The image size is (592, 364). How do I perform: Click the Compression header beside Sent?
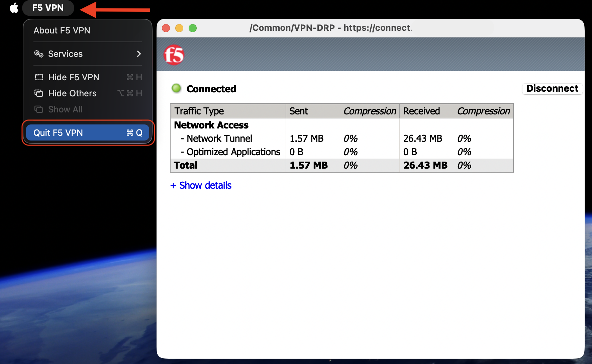click(370, 111)
